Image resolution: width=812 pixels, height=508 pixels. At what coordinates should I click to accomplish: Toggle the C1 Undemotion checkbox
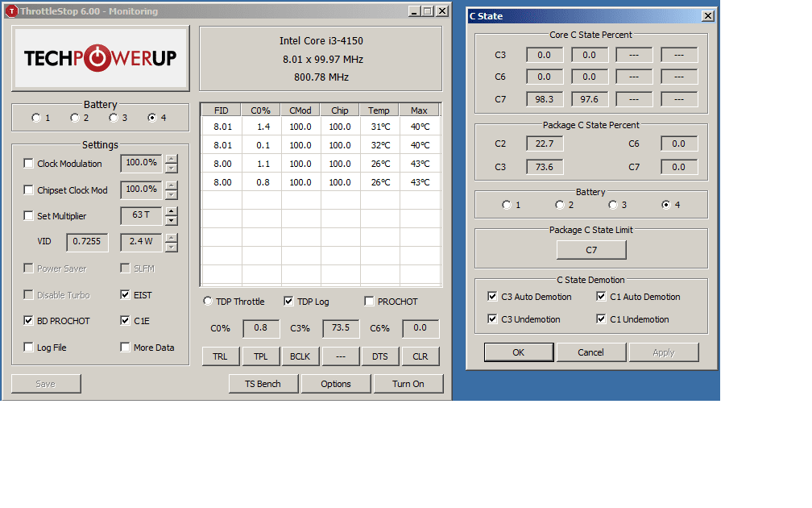pyautogui.click(x=601, y=319)
